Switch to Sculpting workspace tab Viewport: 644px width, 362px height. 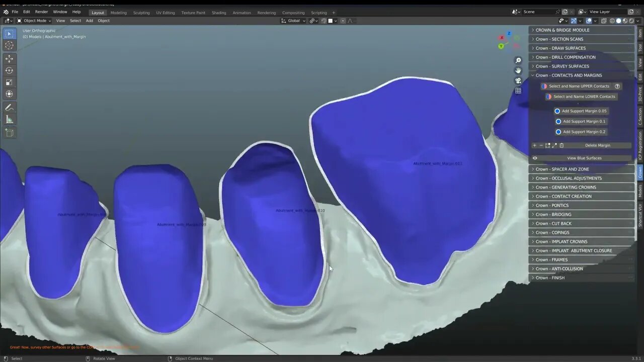(x=141, y=13)
